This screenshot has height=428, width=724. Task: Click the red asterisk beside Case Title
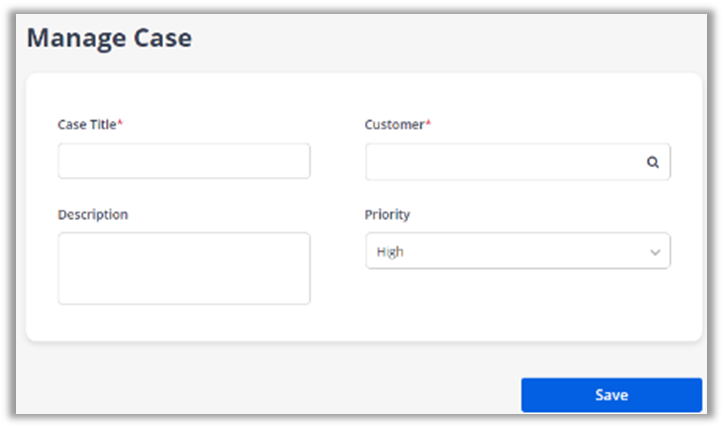pyautogui.click(x=120, y=123)
